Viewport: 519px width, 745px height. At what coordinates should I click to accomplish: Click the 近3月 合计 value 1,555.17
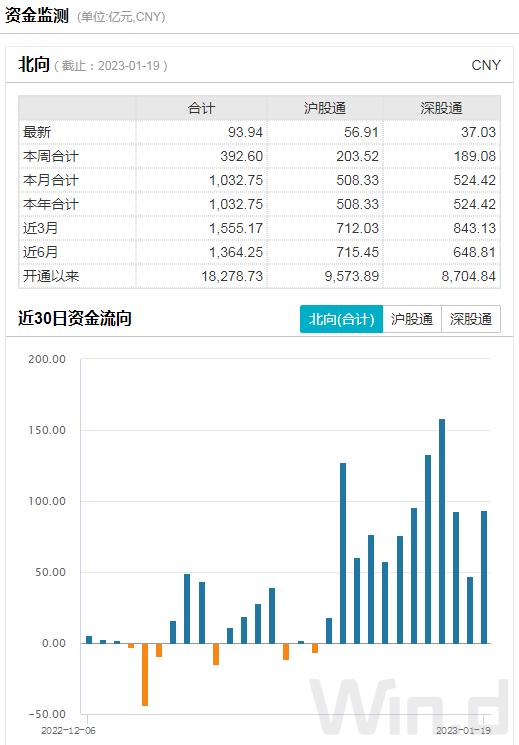[x=236, y=228]
